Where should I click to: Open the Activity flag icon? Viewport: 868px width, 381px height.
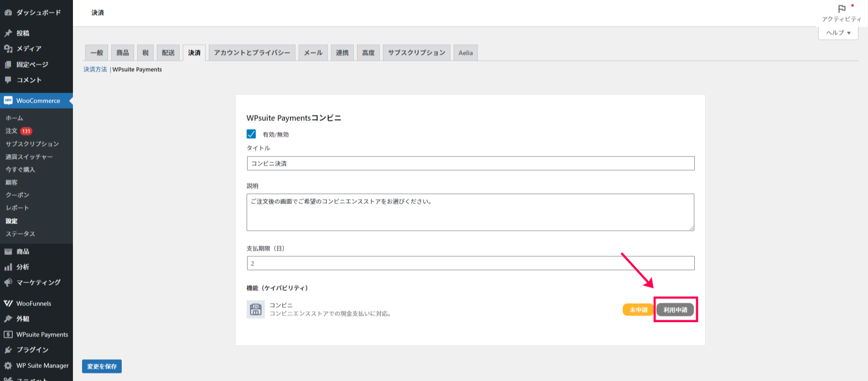[842, 9]
